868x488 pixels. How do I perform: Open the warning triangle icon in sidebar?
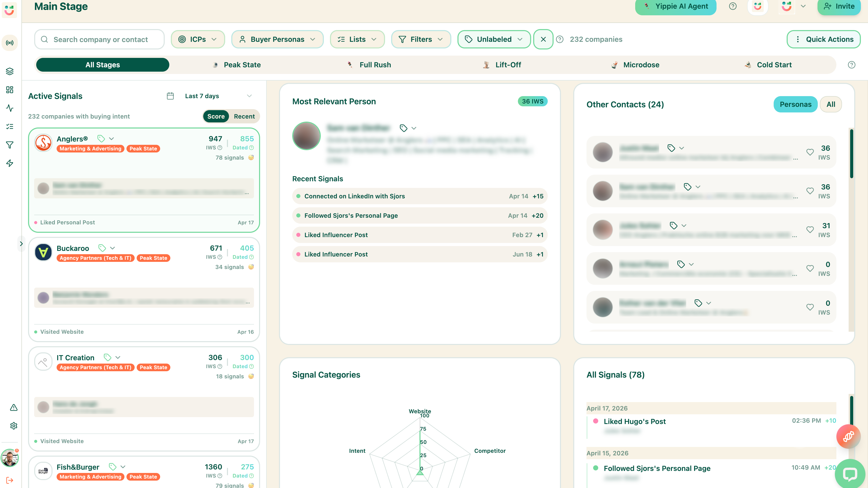[14, 407]
